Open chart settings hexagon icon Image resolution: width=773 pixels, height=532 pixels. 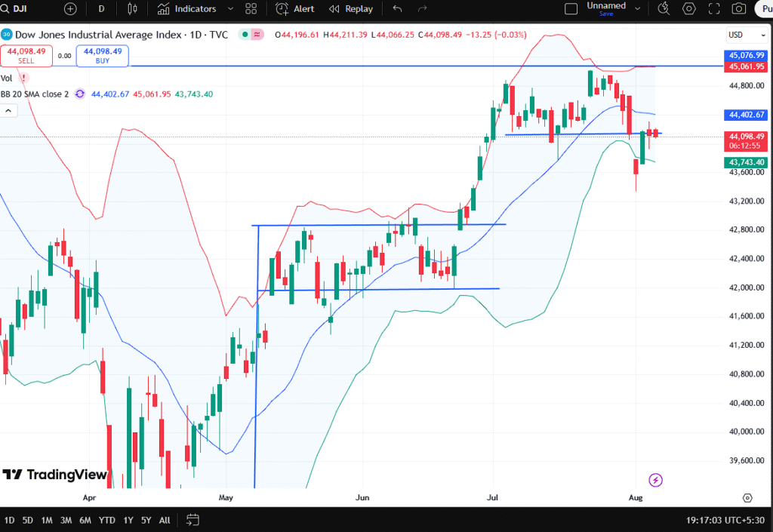pyautogui.click(x=688, y=9)
